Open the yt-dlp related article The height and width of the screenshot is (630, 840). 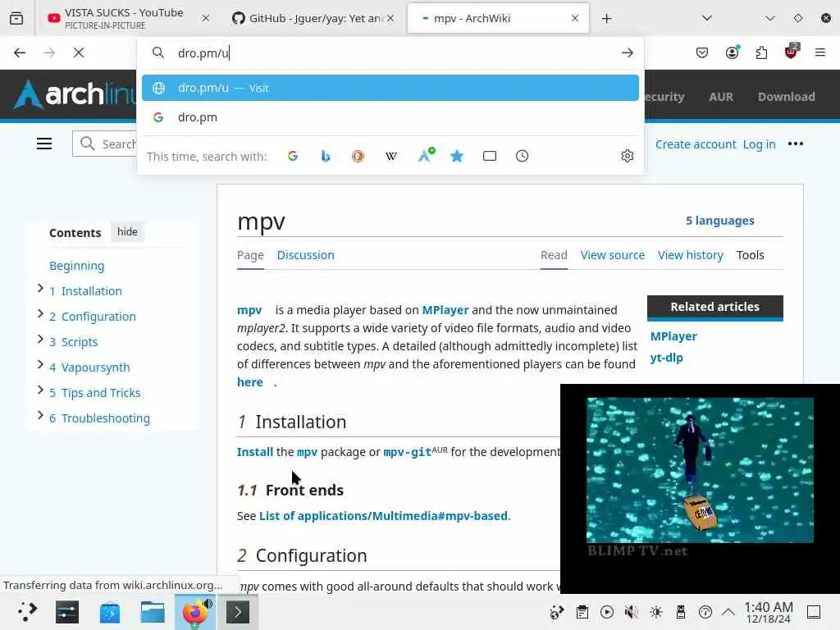(666, 358)
